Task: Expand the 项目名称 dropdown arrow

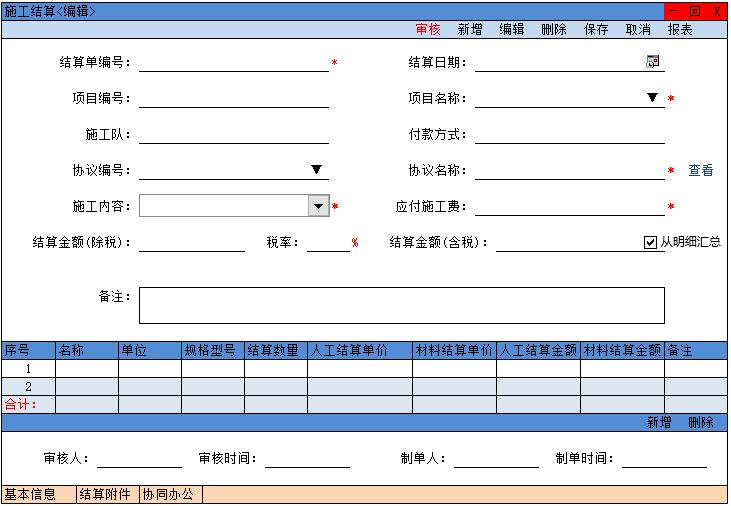Action: coord(652,98)
